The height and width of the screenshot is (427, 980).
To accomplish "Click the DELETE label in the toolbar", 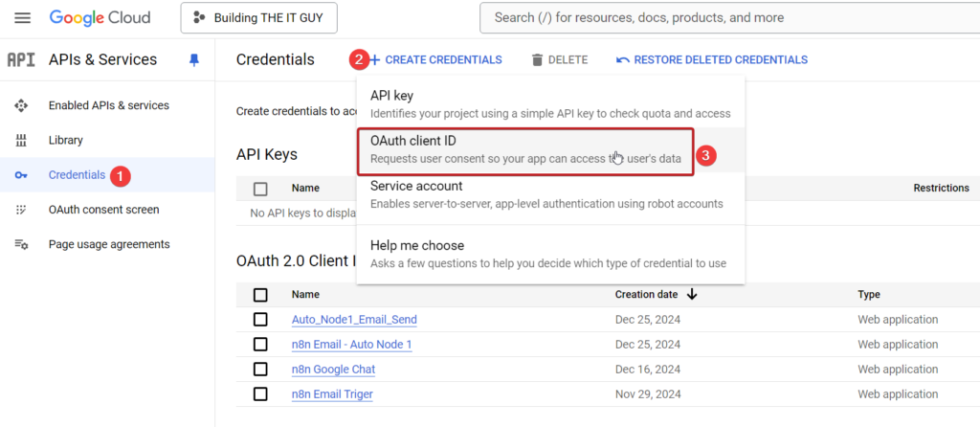I will [x=568, y=60].
